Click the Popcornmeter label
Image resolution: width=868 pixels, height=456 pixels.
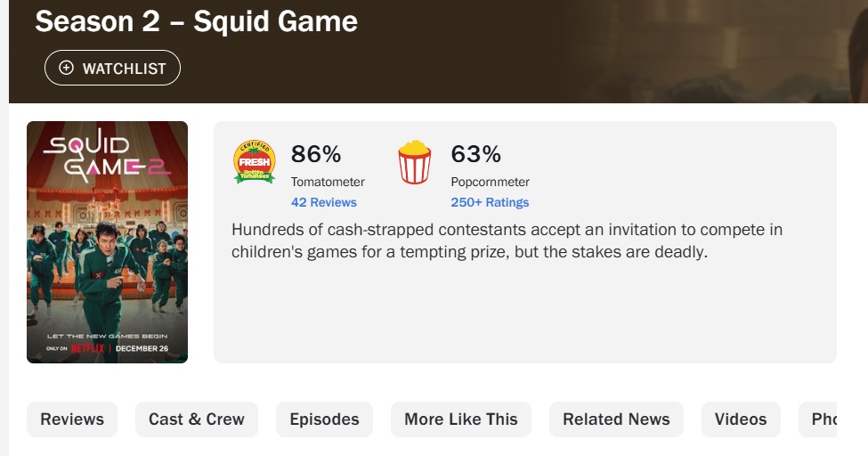pos(491,182)
